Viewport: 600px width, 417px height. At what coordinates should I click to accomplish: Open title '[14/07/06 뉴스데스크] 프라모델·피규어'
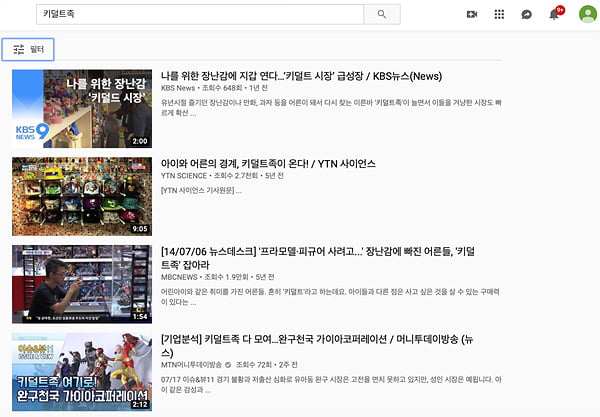[x=318, y=258]
